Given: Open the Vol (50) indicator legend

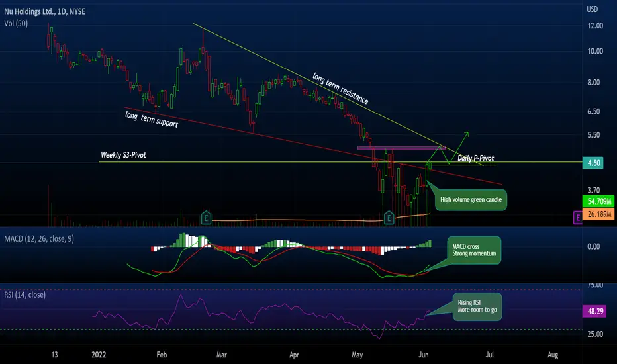Looking at the screenshot, I should tap(16, 24).
